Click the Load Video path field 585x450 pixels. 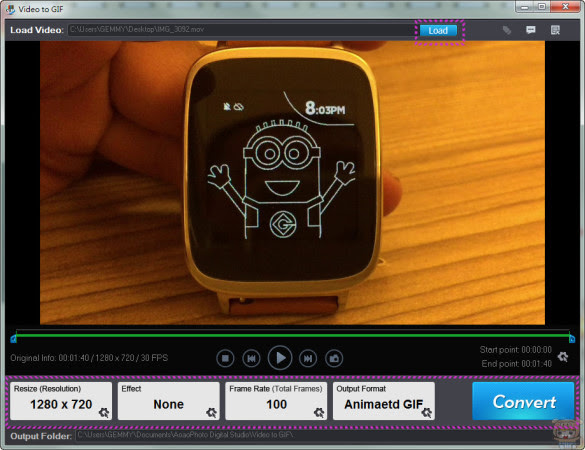(242, 30)
